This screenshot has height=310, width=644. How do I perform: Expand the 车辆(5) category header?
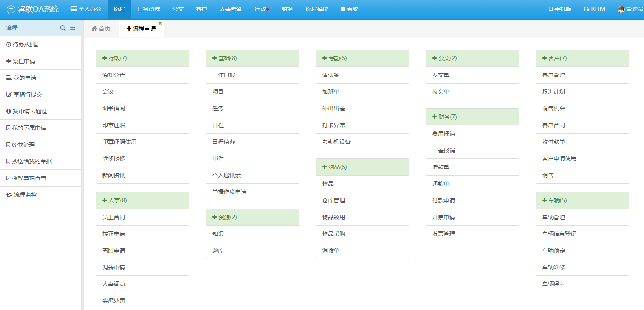coord(555,200)
